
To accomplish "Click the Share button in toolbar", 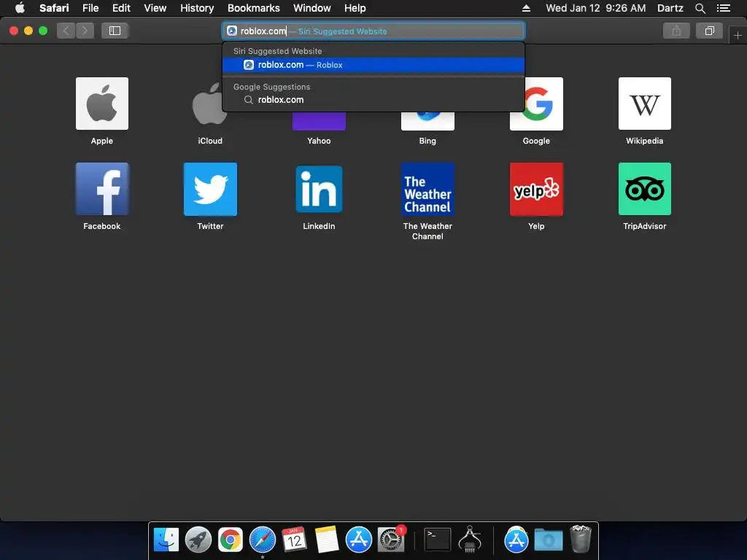I will coord(676,31).
